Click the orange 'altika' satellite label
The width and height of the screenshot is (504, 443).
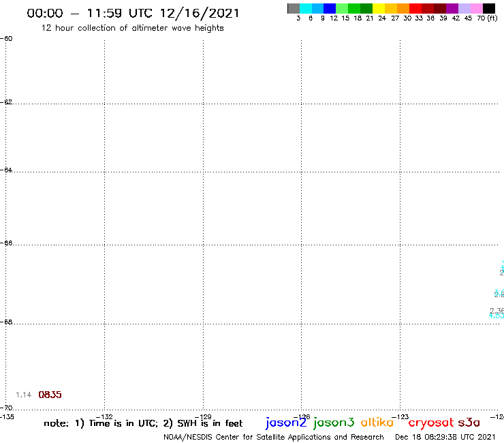(377, 423)
